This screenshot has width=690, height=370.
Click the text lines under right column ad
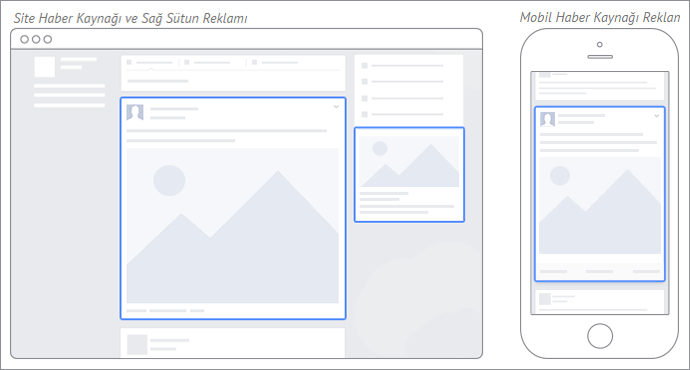pyautogui.click(x=407, y=203)
